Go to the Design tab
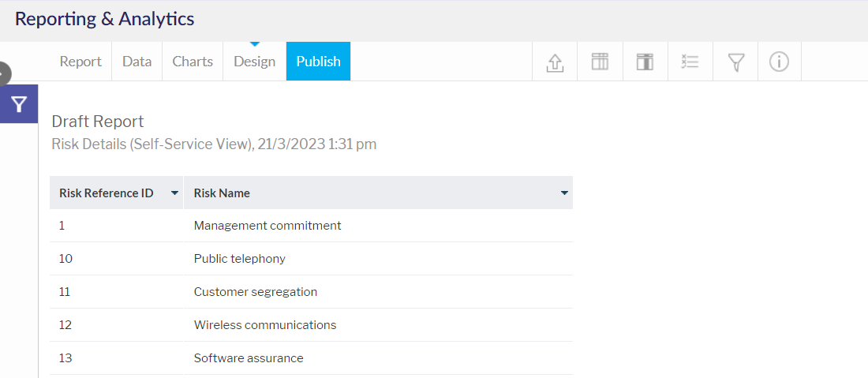Viewport: 868px width, 378px height. pos(255,62)
